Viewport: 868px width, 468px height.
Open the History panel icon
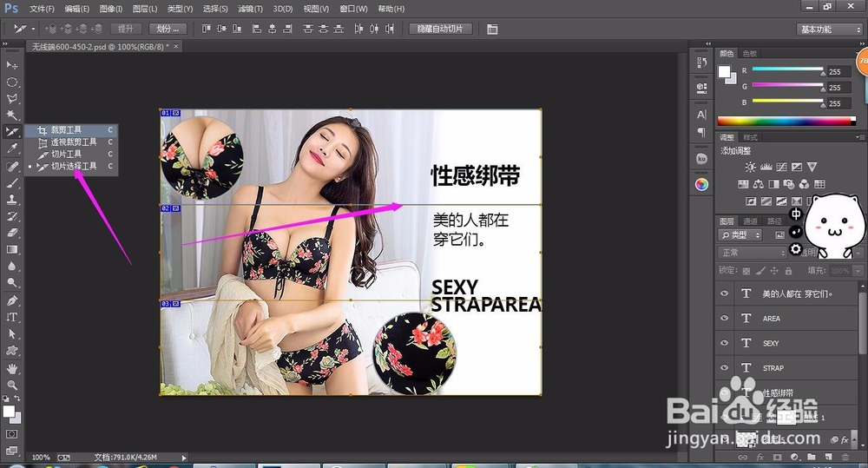coord(701,63)
